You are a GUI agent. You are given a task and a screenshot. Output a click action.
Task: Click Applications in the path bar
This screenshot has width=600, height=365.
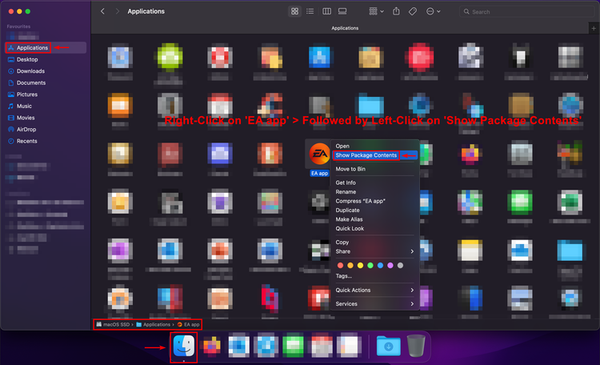[153, 324]
